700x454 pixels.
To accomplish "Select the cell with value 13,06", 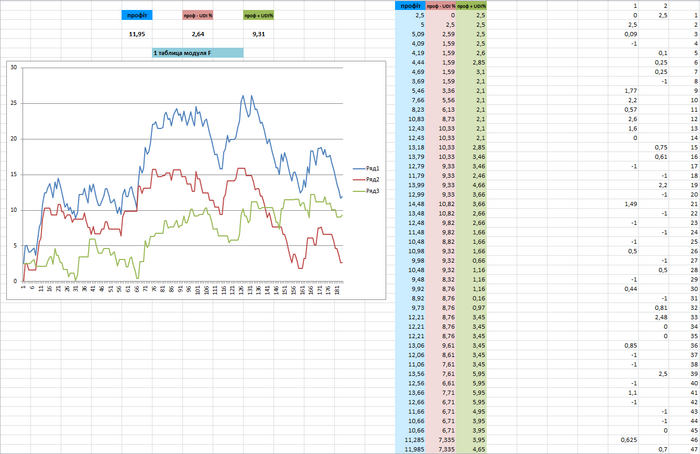I will (410, 346).
